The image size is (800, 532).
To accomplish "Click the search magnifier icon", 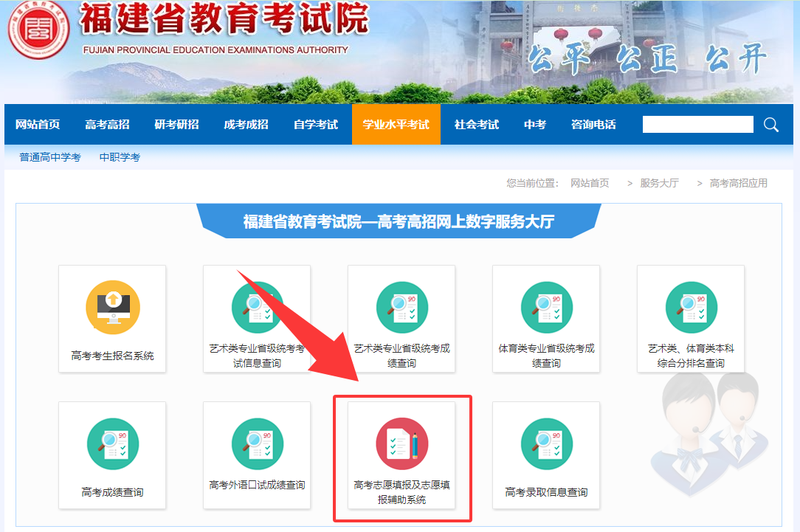I will pos(771,125).
